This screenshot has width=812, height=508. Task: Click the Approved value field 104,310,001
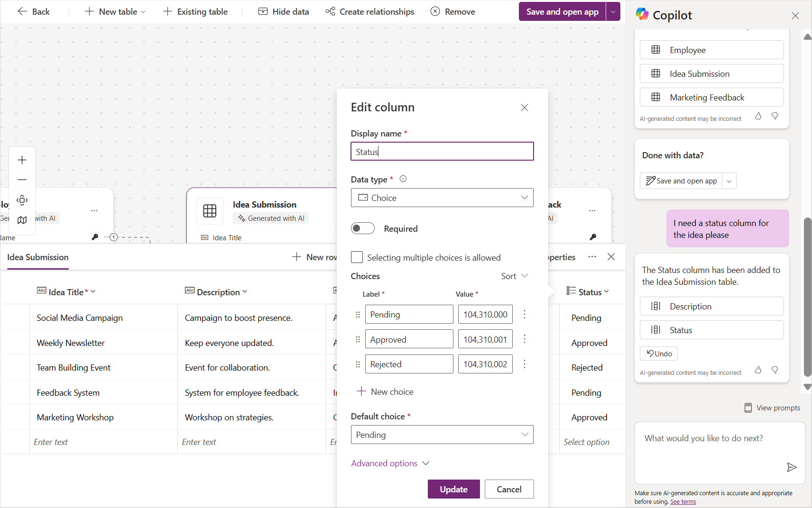[x=485, y=339]
